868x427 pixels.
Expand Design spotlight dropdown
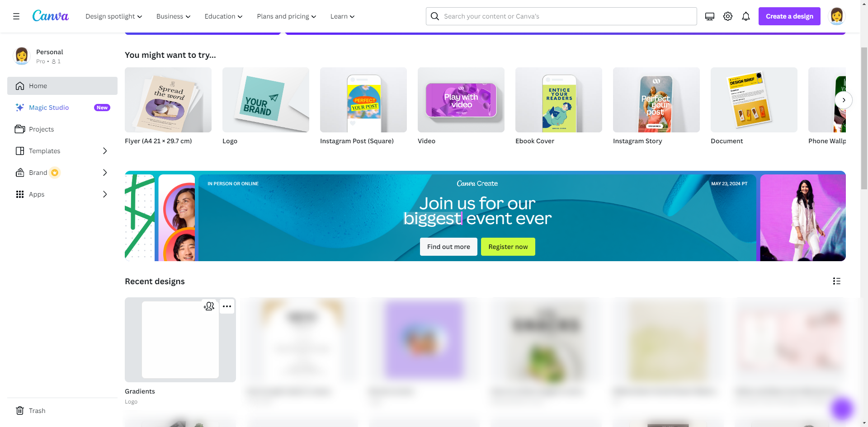114,16
